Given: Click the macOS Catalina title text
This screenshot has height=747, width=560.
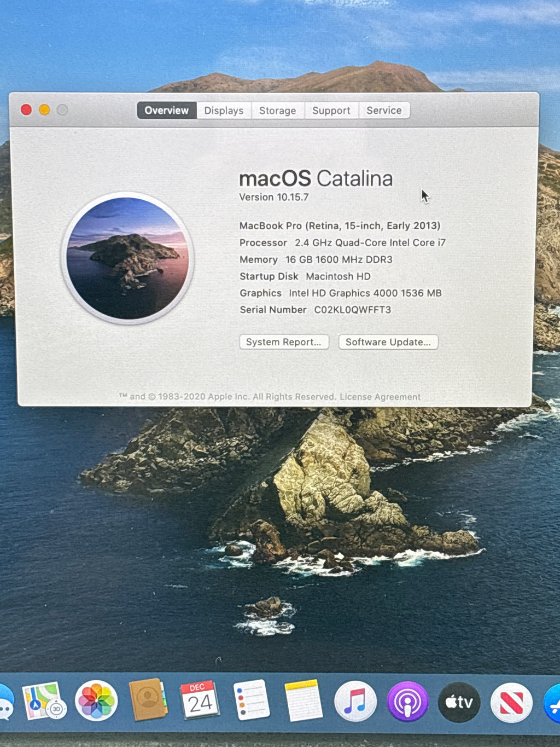Looking at the screenshot, I should click(x=316, y=178).
